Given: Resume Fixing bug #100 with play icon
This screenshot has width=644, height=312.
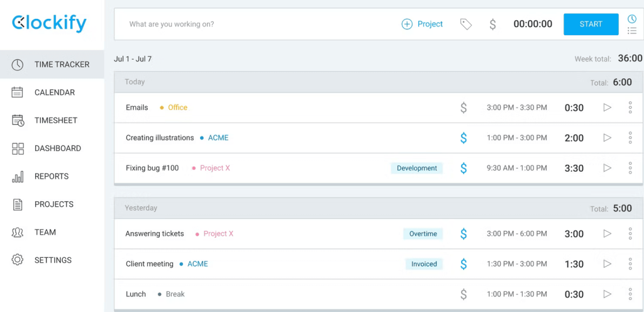Looking at the screenshot, I should tap(607, 168).
